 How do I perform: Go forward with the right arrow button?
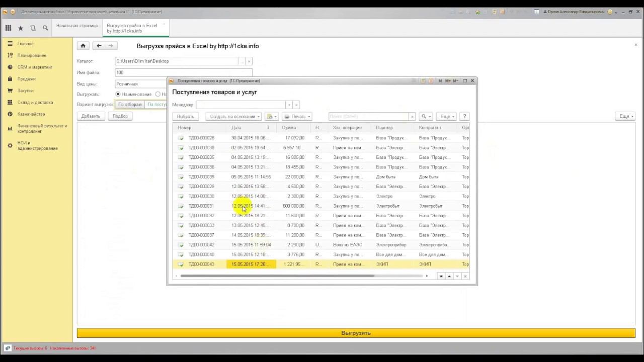click(111, 46)
